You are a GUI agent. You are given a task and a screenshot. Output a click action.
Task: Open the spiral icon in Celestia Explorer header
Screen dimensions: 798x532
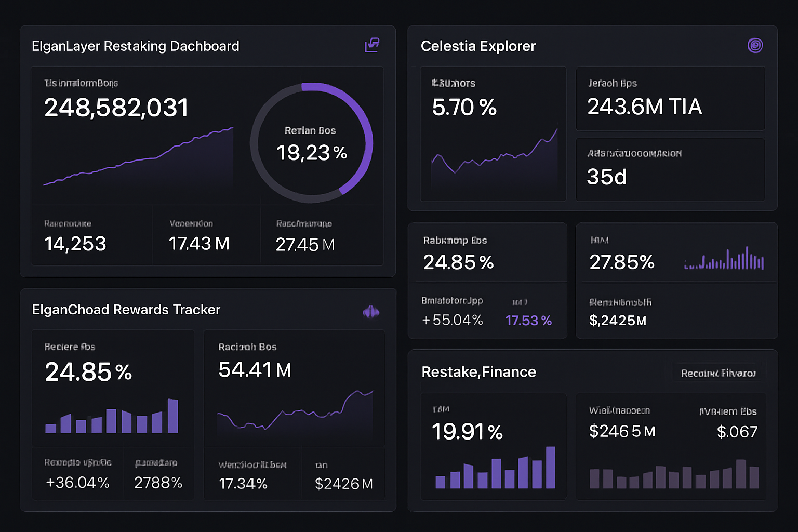(755, 46)
